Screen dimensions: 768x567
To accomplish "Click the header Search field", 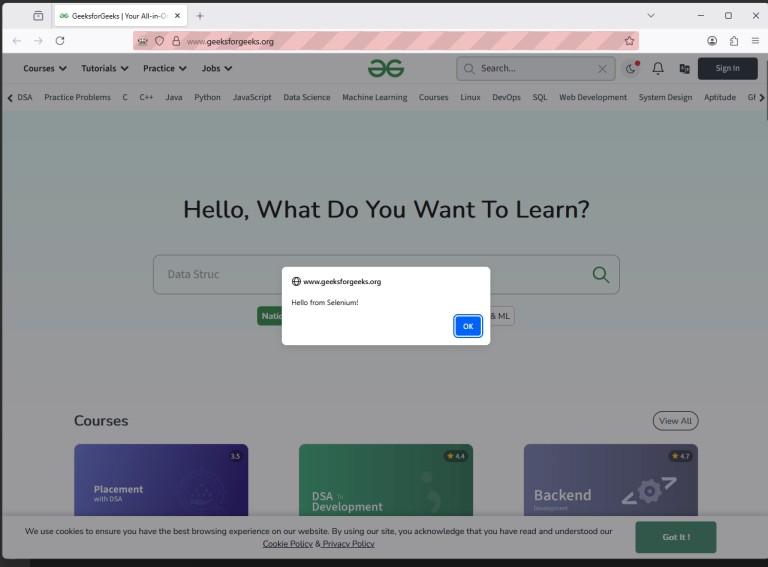I will pos(536,69).
